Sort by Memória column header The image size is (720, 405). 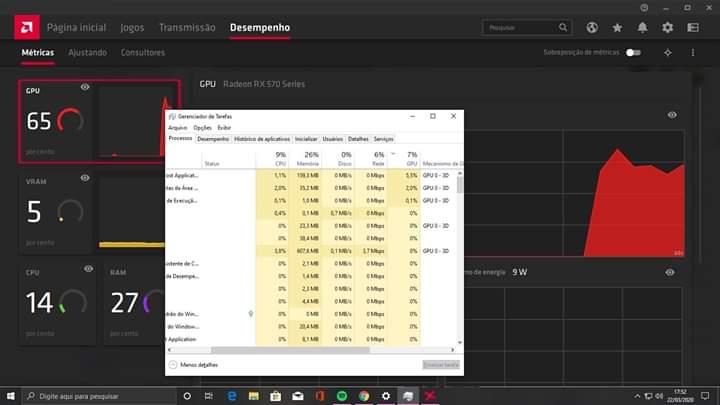point(305,158)
